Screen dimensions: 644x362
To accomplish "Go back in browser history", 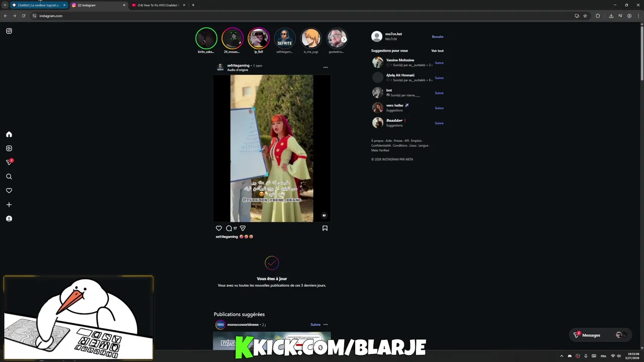I will tap(6, 16).
